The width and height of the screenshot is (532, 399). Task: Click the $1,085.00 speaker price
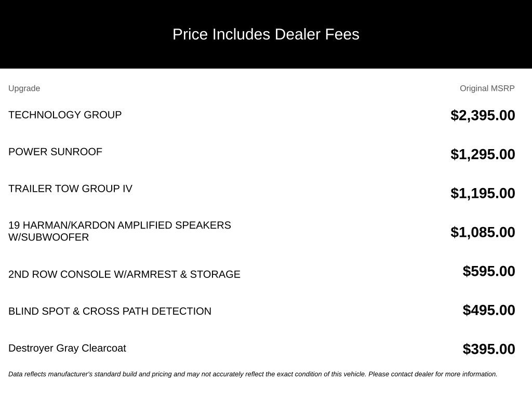click(483, 232)
